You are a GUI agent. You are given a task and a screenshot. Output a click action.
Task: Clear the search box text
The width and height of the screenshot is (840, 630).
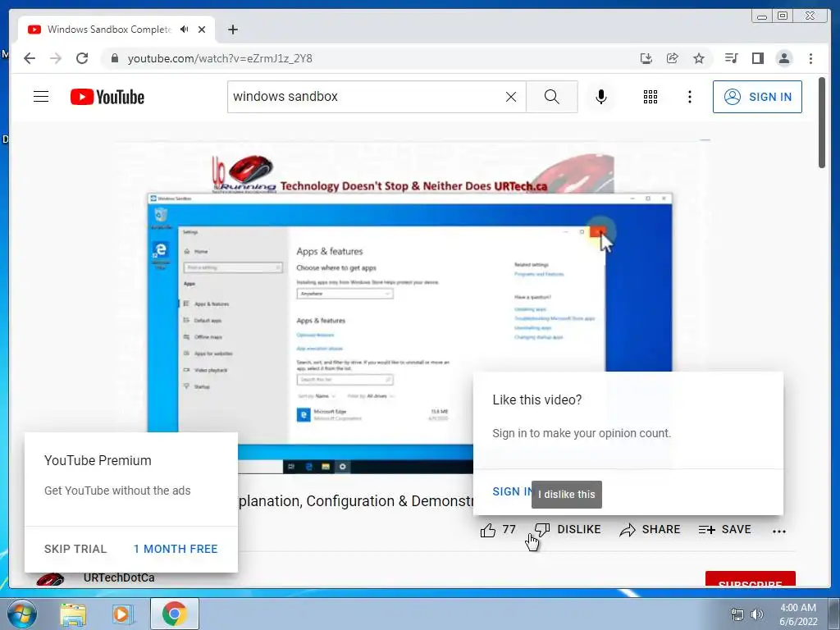pos(511,97)
